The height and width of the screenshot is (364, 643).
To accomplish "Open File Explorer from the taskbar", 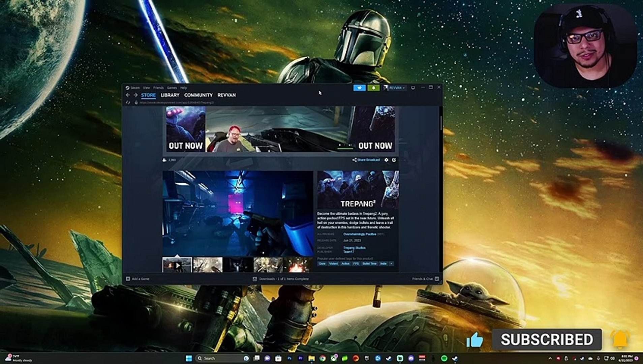I will [311, 358].
